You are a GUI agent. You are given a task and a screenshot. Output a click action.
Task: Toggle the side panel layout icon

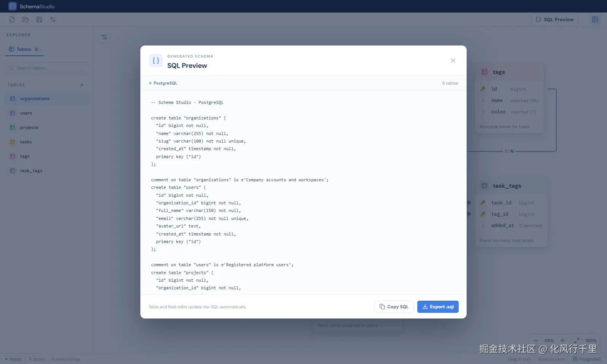(x=595, y=19)
